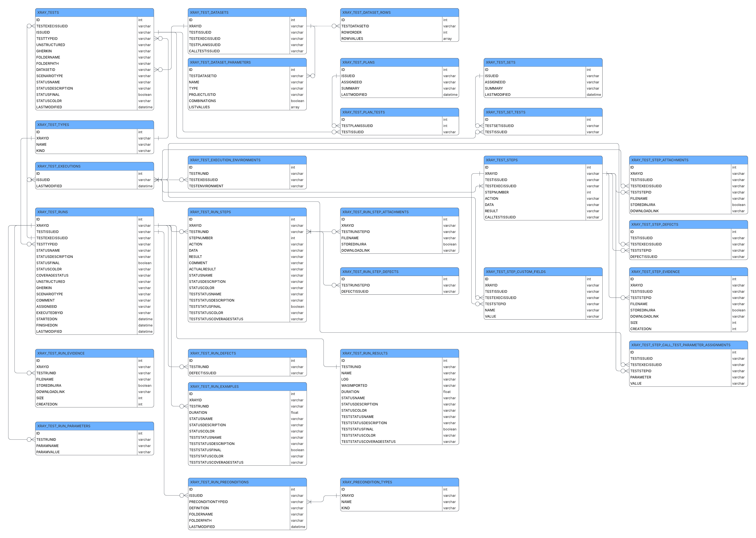This screenshot has width=756, height=538.
Task: Select the XRAY_TEST_STEP_DEFECTS table header
Action: tap(688, 224)
